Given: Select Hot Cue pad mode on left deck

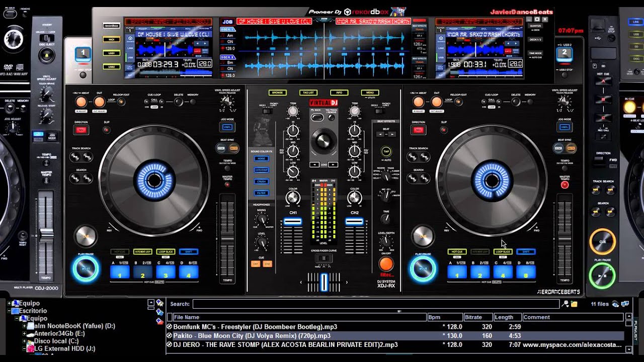Looking at the screenshot, I should click(x=119, y=251).
